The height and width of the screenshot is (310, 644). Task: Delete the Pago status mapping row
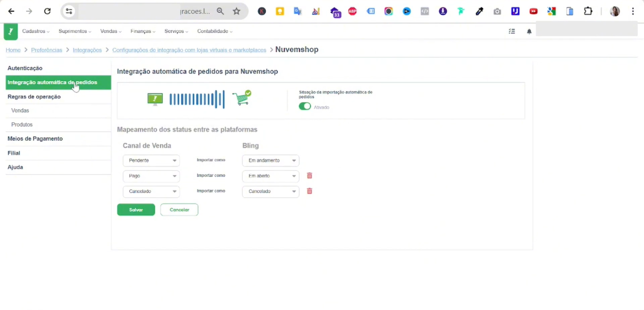(x=310, y=176)
